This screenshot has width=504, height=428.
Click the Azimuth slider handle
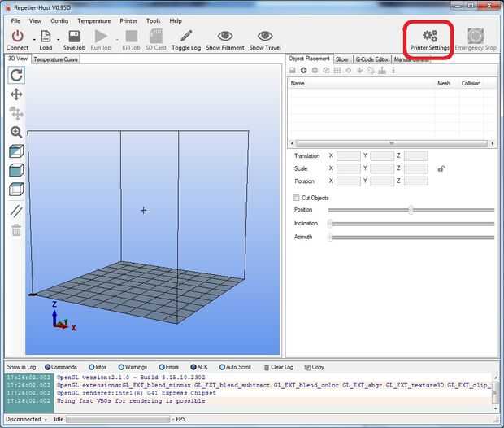tap(330, 238)
